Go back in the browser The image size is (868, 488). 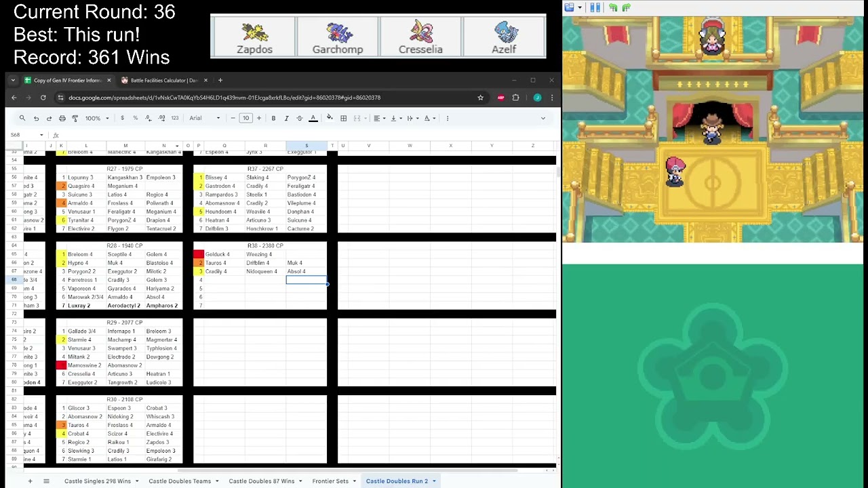tap(14, 98)
